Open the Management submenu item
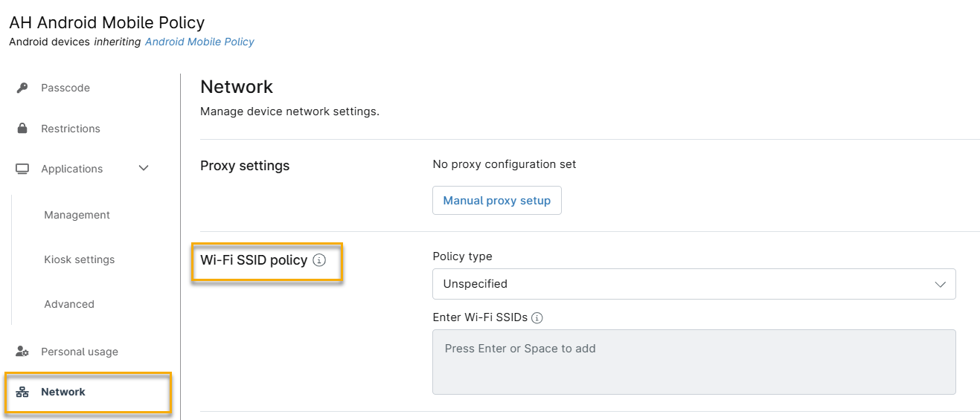 click(77, 215)
